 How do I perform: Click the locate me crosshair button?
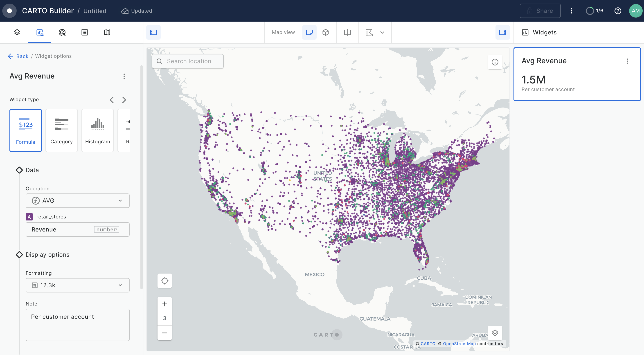click(x=164, y=281)
